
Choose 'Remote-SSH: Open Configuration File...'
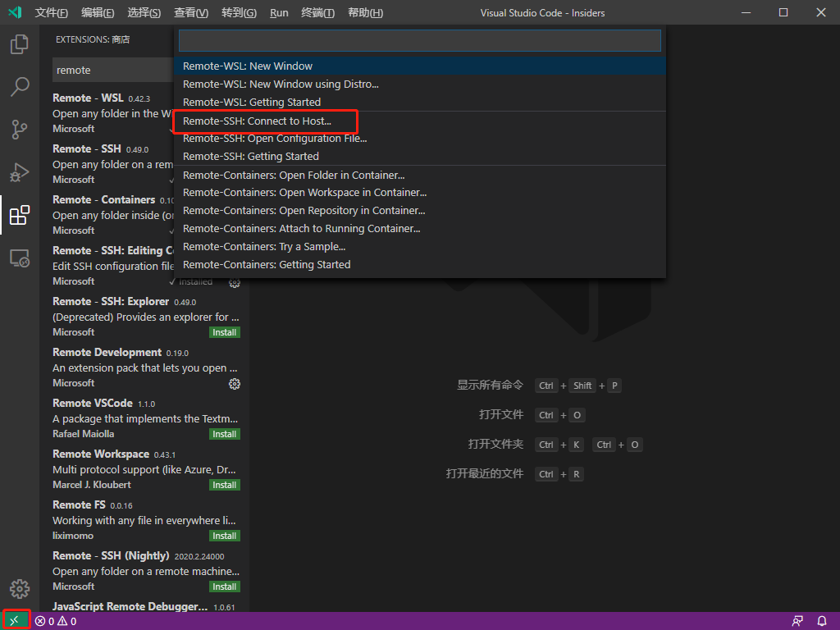pos(419,139)
